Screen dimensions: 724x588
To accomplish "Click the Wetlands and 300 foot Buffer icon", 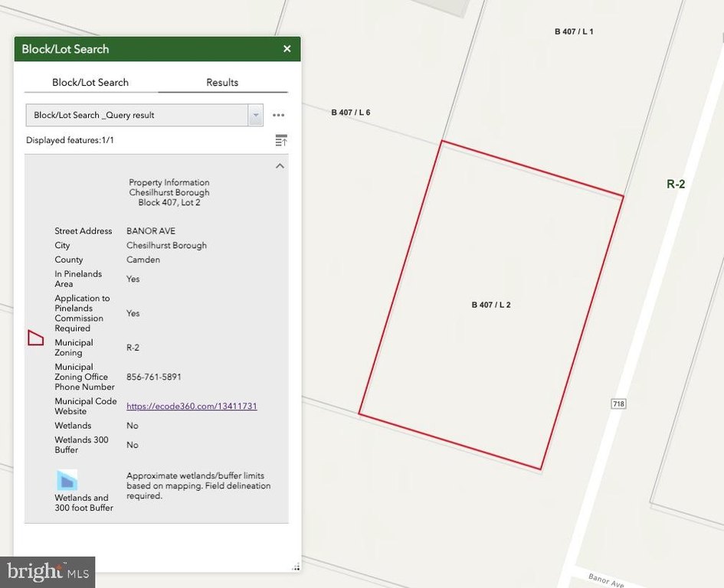I will click(67, 481).
